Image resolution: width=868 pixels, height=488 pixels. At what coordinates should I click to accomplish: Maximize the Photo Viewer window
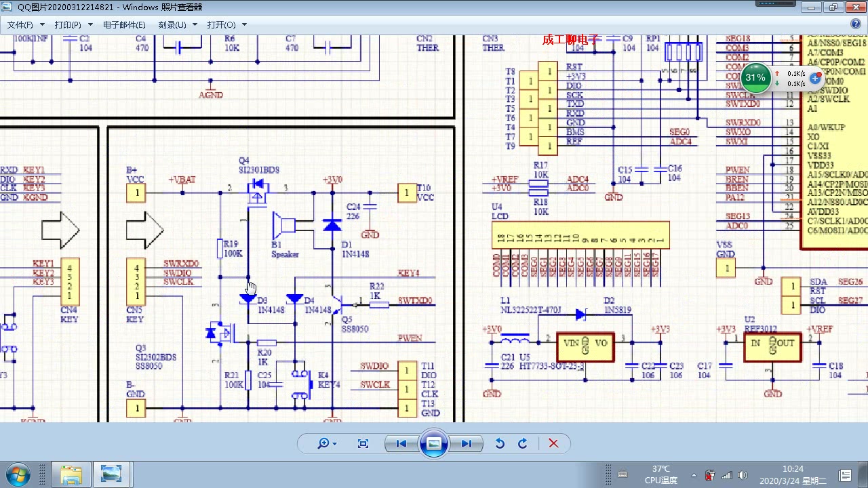click(x=834, y=7)
